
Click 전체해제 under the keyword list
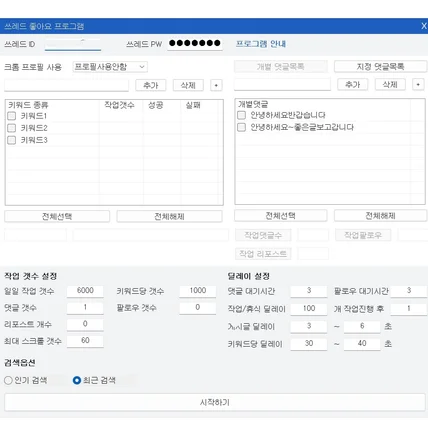169,217
